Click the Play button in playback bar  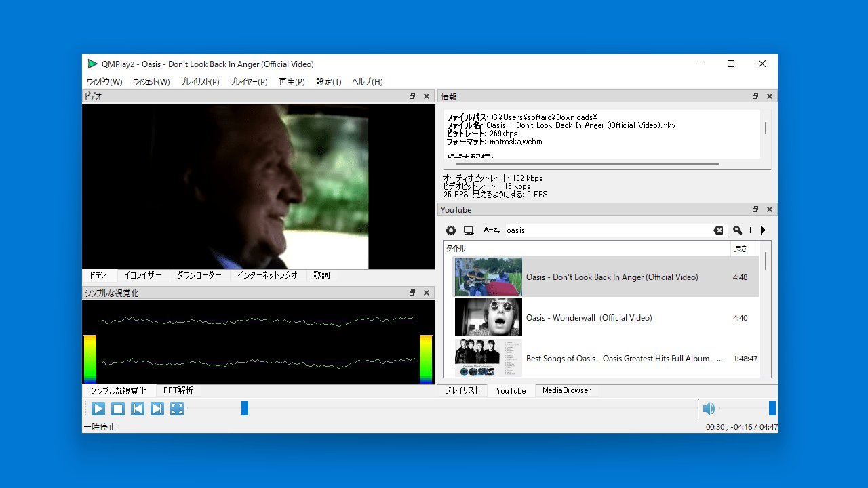click(98, 409)
